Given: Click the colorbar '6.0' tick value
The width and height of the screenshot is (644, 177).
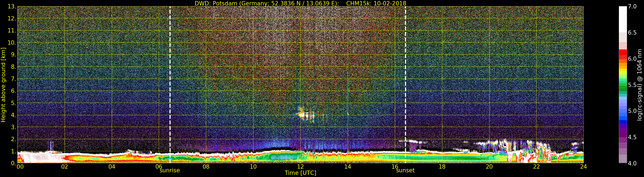Looking at the screenshot, I should 632,59.
